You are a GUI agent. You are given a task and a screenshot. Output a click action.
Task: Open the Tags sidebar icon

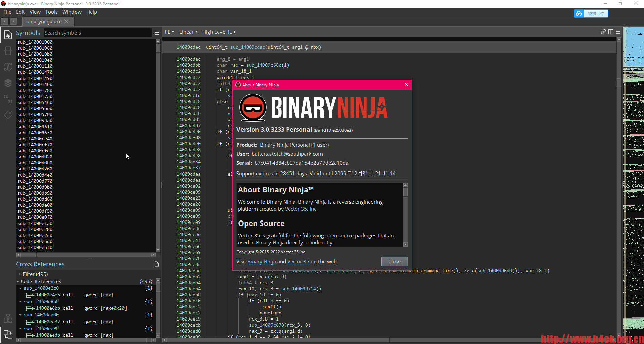8,115
